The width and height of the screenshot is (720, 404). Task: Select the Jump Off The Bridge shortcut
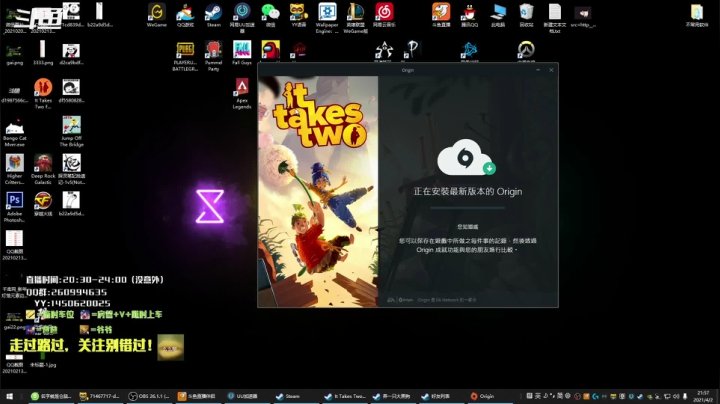71,131
